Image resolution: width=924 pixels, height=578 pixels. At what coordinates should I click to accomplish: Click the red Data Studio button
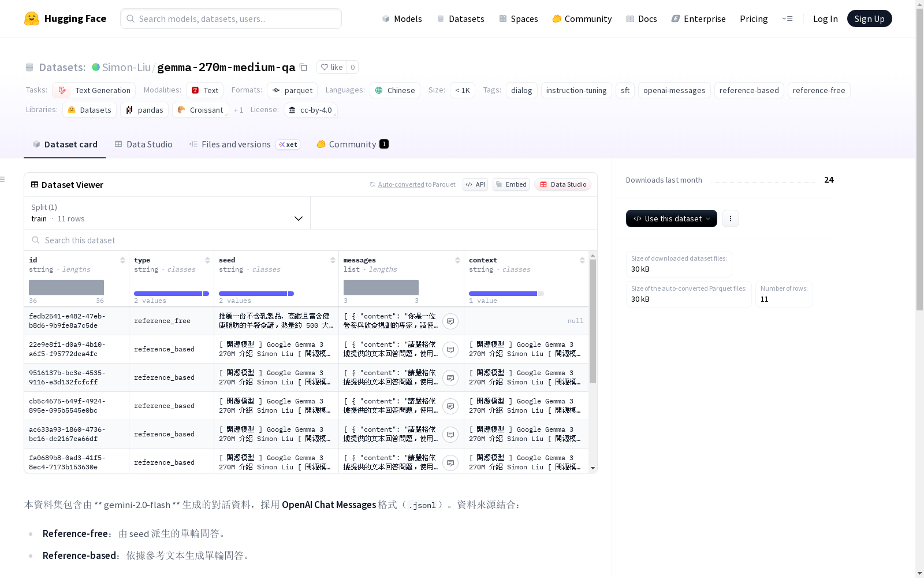pyautogui.click(x=562, y=184)
